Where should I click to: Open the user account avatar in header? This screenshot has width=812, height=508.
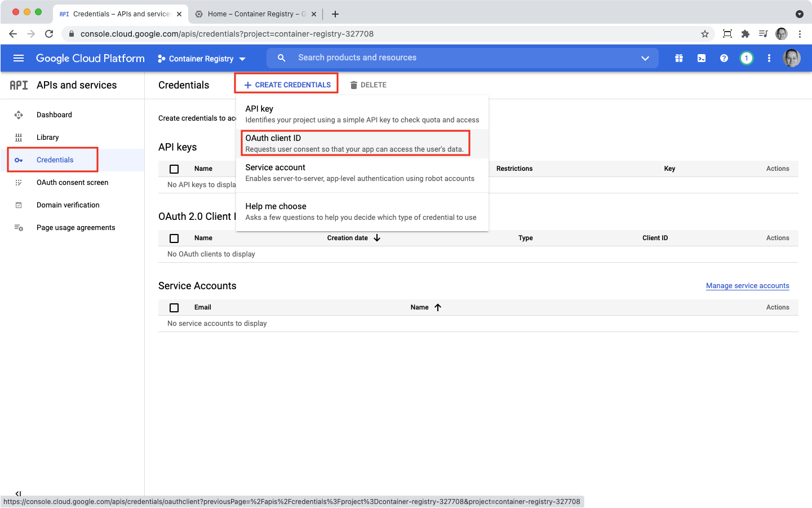(792, 58)
